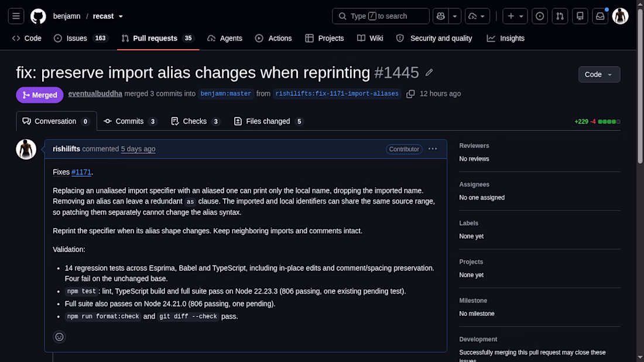The image size is (644, 362).
Task: Open user profile avatar menu
Action: point(620,16)
